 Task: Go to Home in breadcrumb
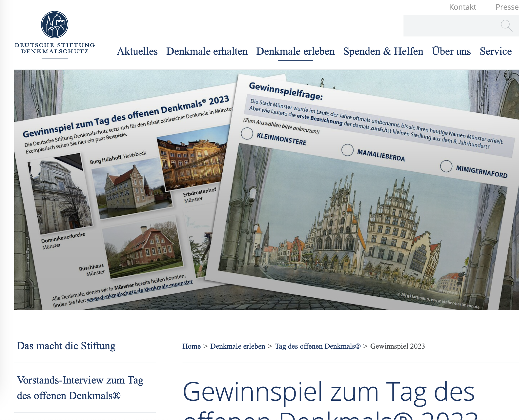191,346
